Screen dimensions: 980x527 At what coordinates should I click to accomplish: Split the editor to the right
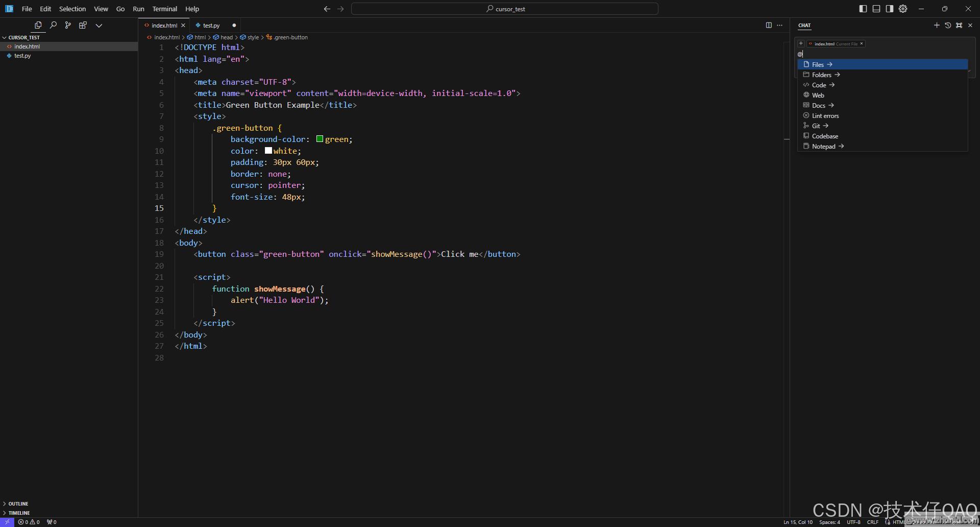click(x=769, y=25)
